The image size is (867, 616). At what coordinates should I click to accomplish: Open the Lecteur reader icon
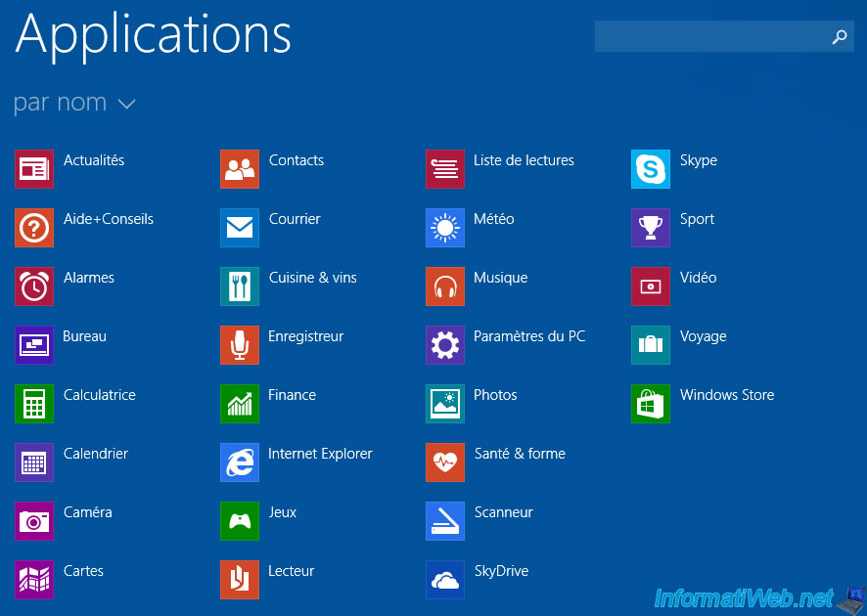pos(240,580)
